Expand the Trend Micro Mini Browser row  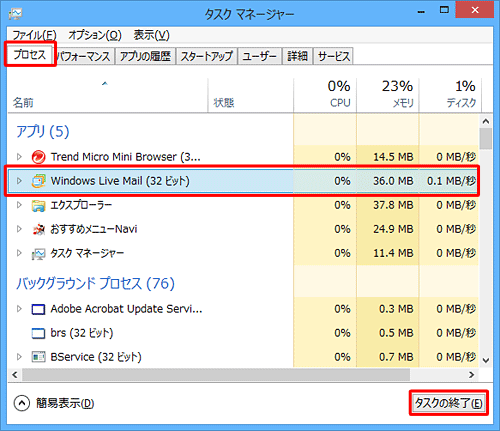click(19, 157)
